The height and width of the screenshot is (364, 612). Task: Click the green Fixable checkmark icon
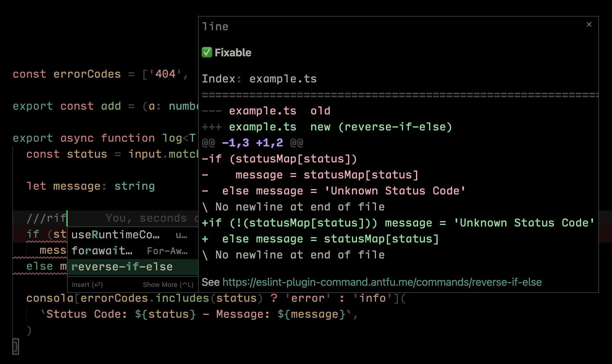click(x=207, y=52)
